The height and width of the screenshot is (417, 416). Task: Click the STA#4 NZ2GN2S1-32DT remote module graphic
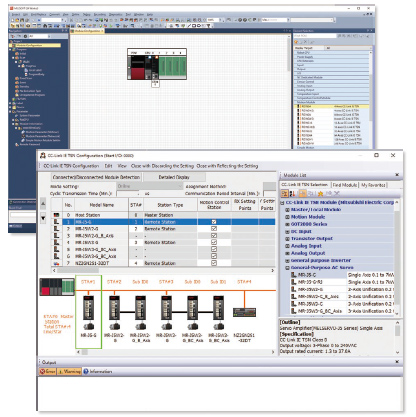[244, 312]
